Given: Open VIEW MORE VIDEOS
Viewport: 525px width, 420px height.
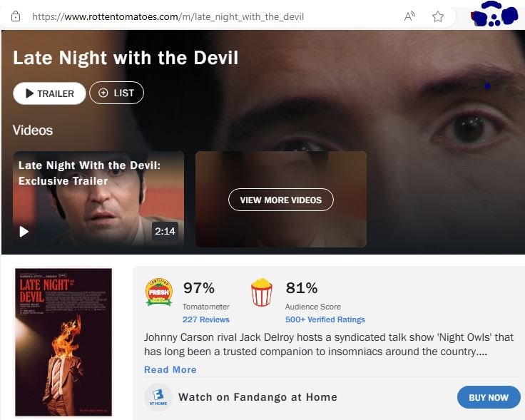Looking at the screenshot, I should (x=281, y=200).
